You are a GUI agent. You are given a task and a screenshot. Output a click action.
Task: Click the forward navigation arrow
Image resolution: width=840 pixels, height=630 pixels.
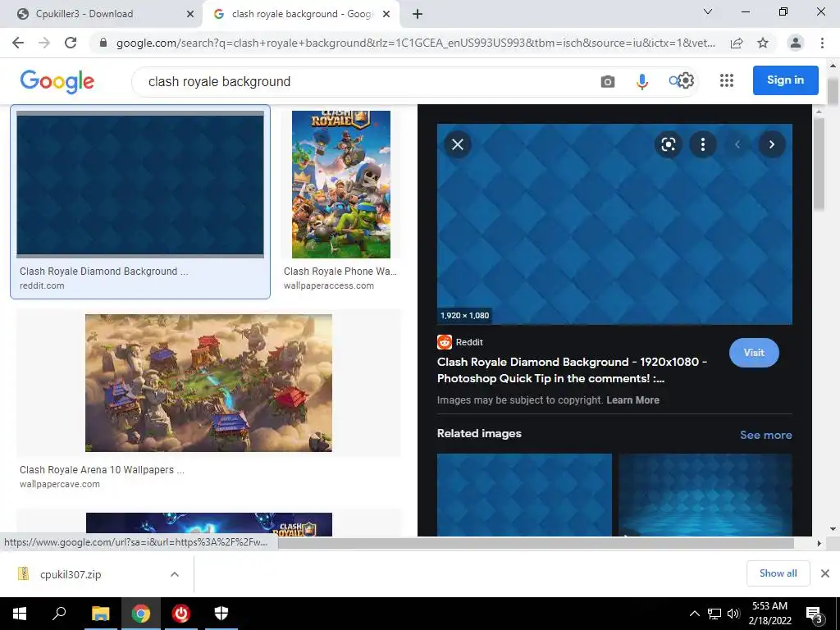click(44, 43)
